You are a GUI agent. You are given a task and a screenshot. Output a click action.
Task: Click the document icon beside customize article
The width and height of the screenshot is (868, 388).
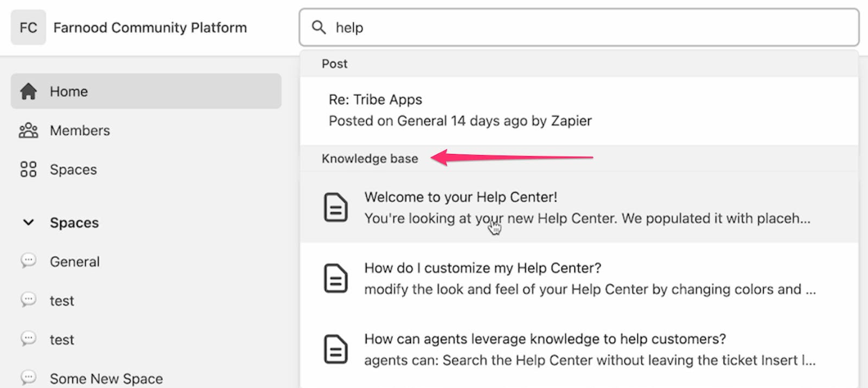click(336, 279)
